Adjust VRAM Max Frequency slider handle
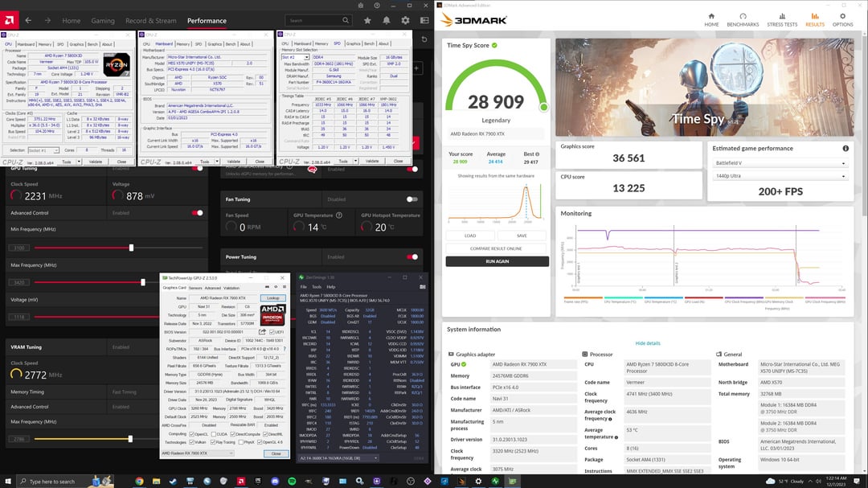 (130, 439)
